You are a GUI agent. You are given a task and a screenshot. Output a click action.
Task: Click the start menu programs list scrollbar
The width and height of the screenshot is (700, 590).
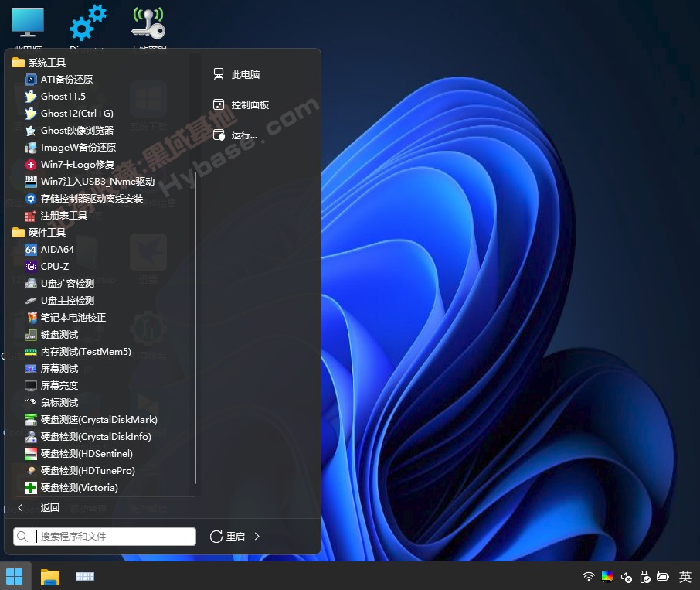(x=195, y=326)
